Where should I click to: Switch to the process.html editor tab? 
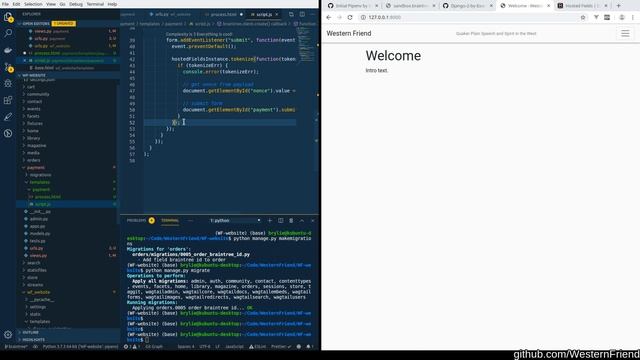[223, 14]
